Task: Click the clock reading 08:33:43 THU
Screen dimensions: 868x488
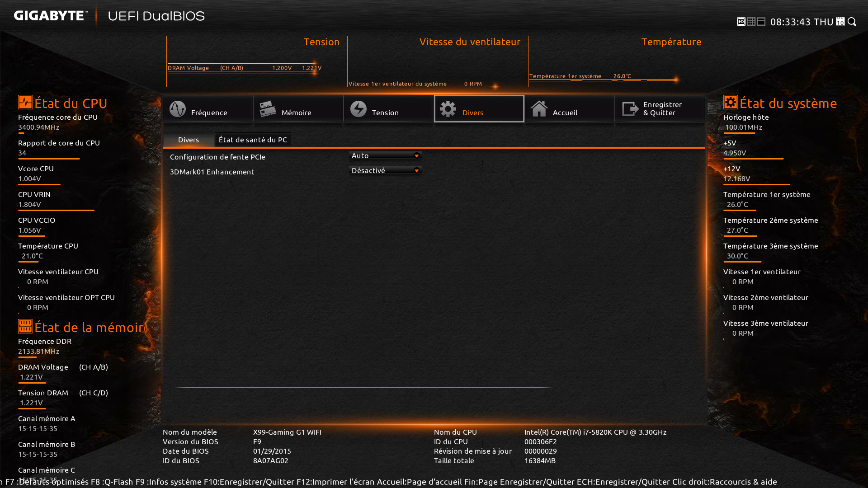Action: click(802, 22)
